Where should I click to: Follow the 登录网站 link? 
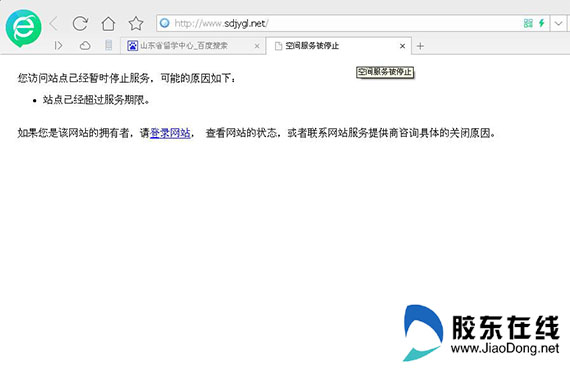tap(170, 133)
